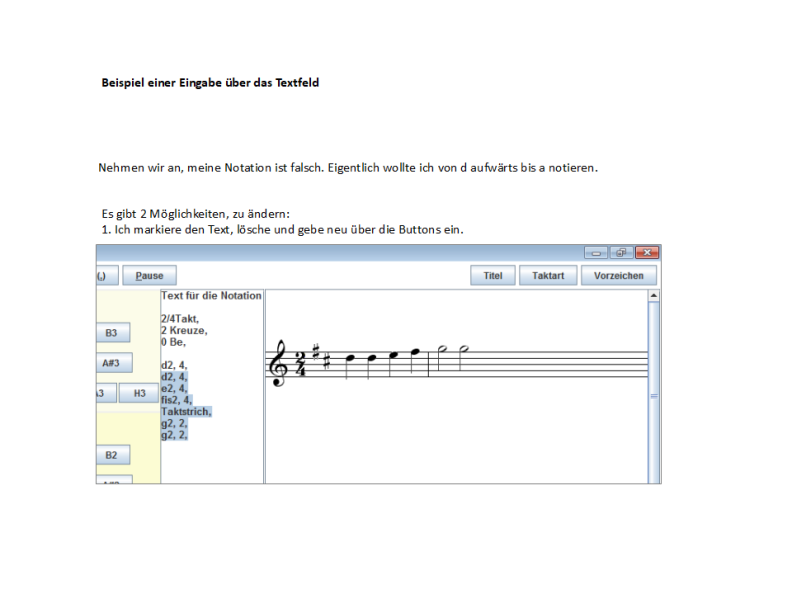Click the bar line in the staff

click(x=428, y=365)
